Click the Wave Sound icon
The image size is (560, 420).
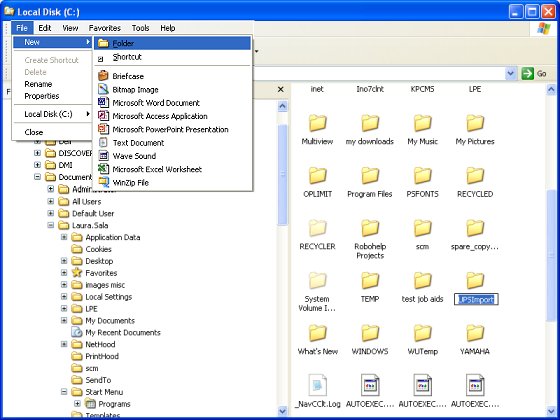[103, 156]
